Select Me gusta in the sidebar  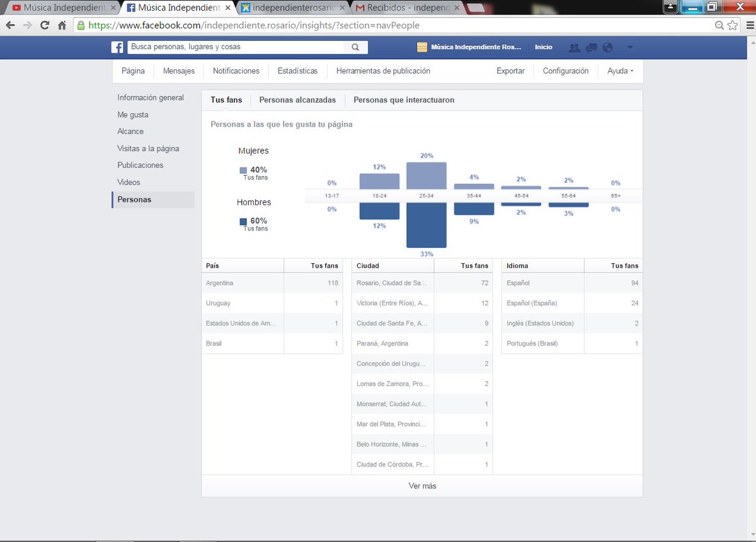[133, 115]
